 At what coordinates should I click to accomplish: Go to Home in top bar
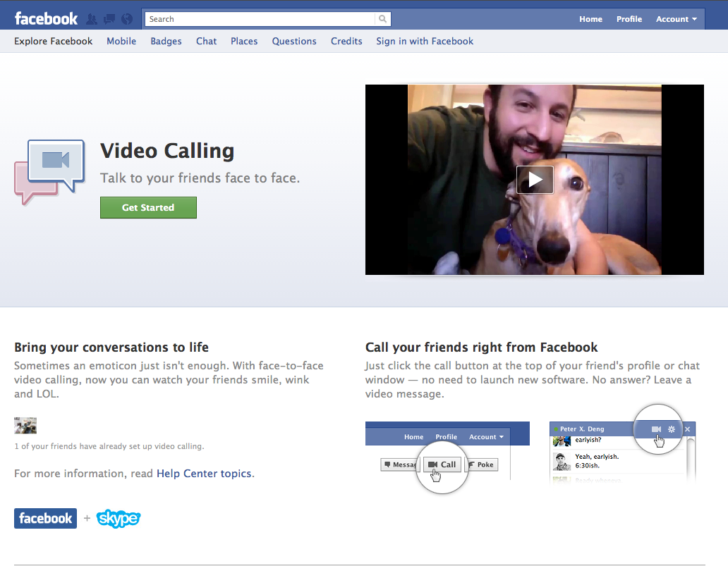pyautogui.click(x=590, y=19)
